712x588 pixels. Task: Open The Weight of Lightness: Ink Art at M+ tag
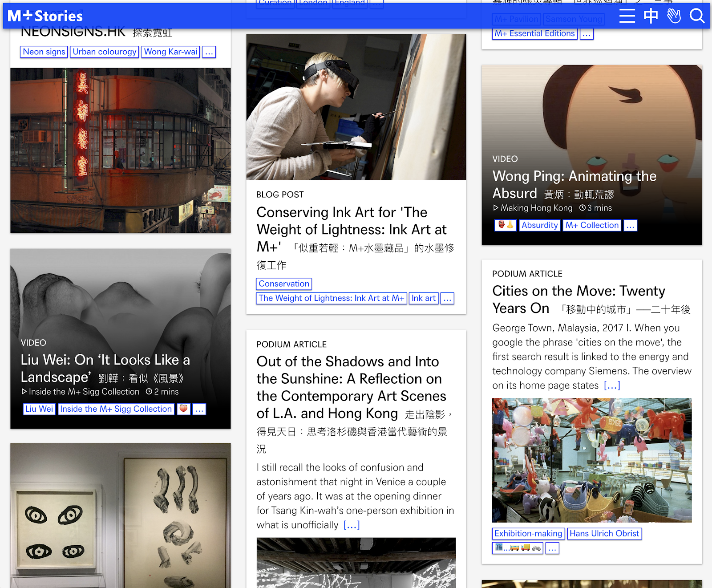332,298
